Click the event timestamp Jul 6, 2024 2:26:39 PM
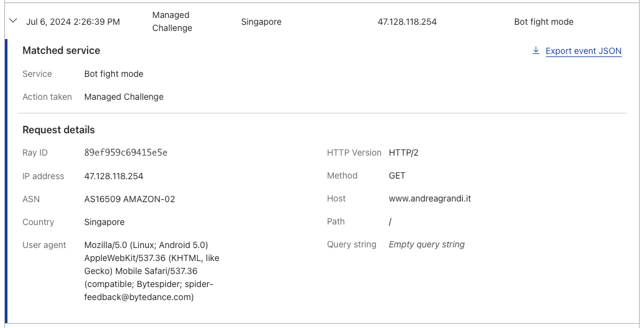Screen dimensions: 644x328 tap(73, 22)
